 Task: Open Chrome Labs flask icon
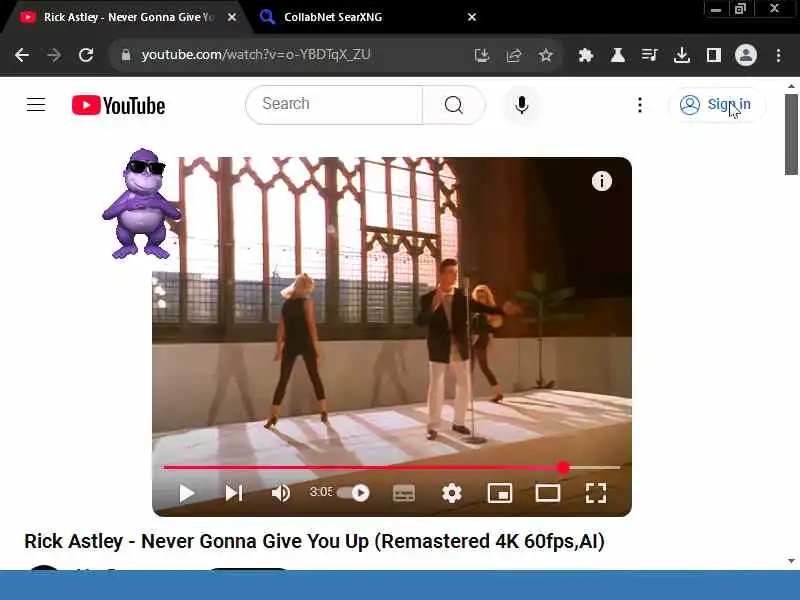[x=618, y=55]
